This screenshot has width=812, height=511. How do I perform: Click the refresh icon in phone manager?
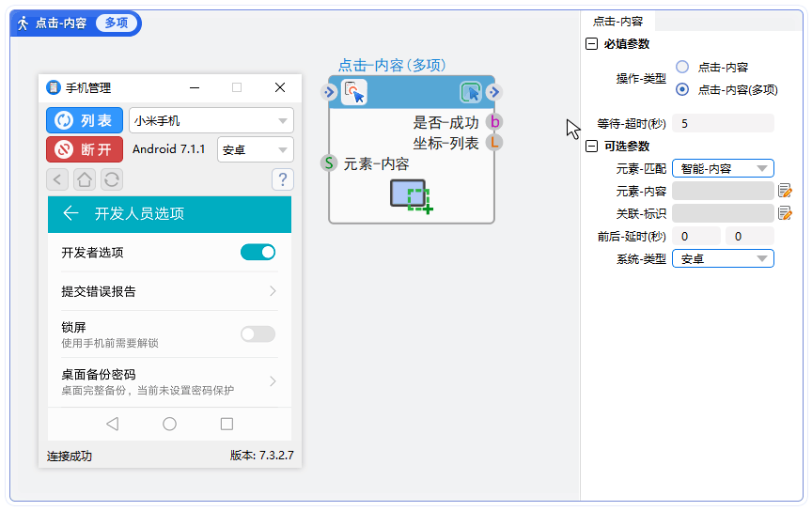point(111,179)
